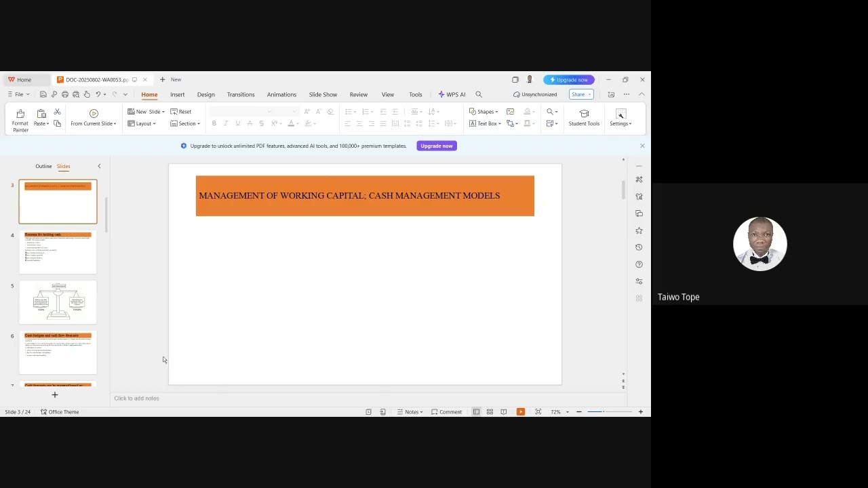Dismiss the upgrade banner with its X
868x488 pixels.
(642, 146)
